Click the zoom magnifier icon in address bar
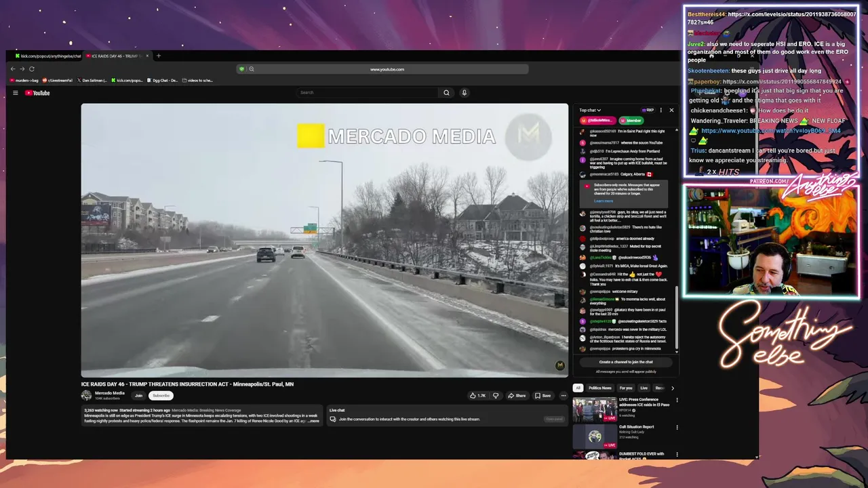 tap(251, 69)
